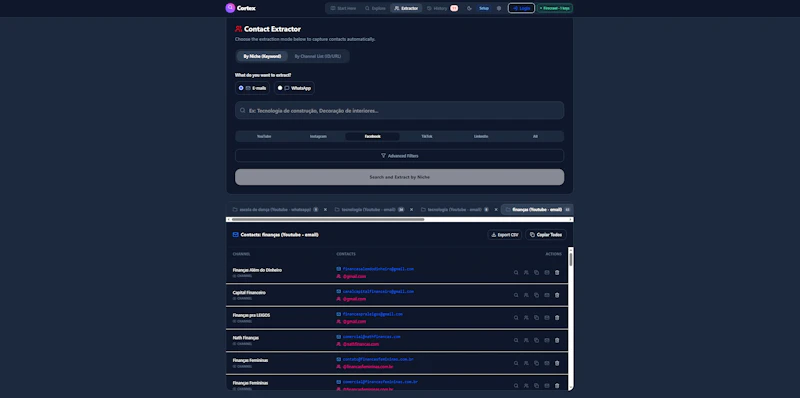The image size is (800, 398).
Task: Copy icon for Capital Financeiro row
Action: (x=536, y=295)
